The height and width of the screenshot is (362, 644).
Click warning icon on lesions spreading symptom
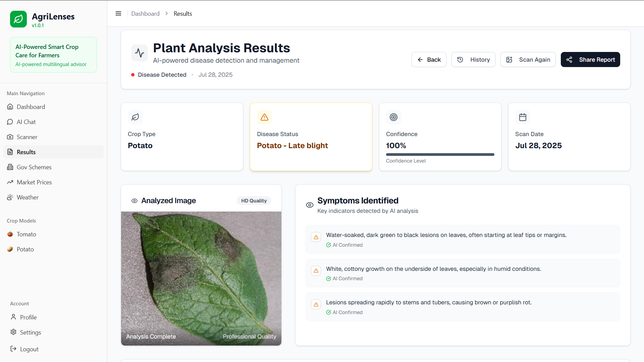click(316, 305)
